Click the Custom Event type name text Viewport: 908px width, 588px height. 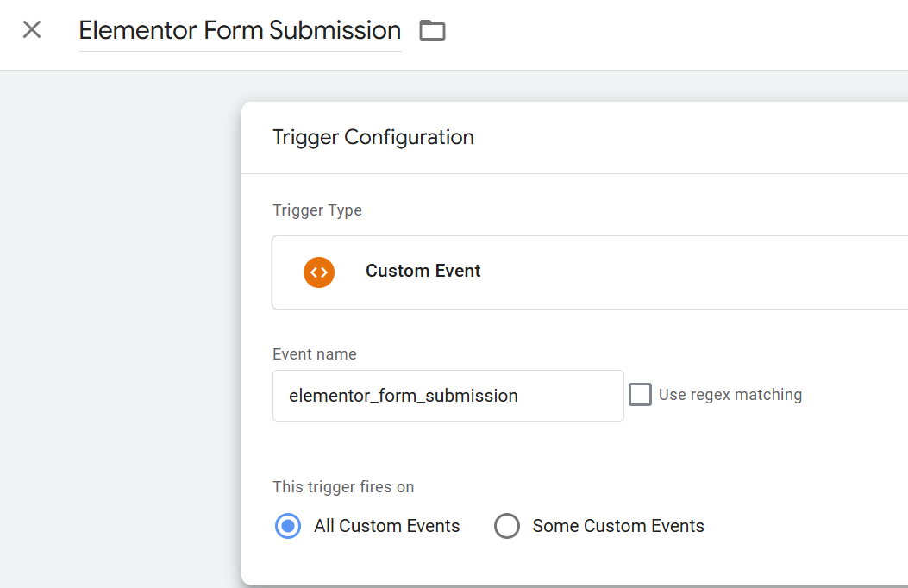click(x=423, y=270)
